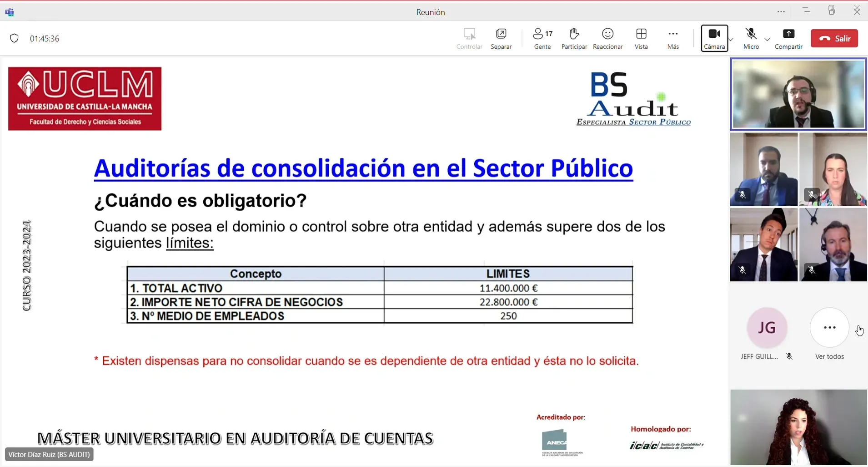This screenshot has height=467, width=868.
Task: Toggle the Cámara video on or off
Action: click(x=714, y=38)
